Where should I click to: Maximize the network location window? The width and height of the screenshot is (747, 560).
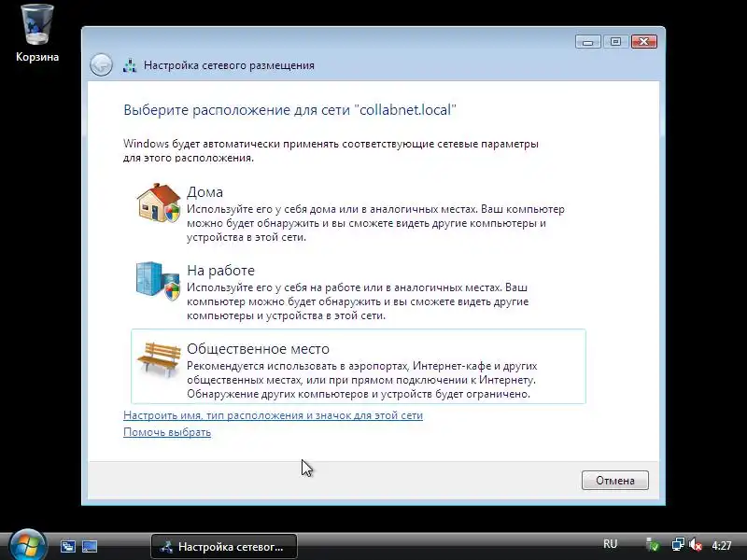click(615, 42)
